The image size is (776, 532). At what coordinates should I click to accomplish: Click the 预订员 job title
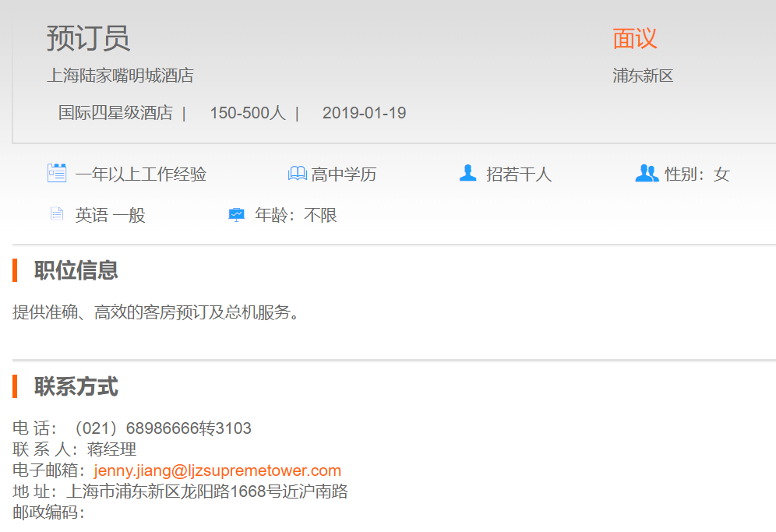[x=88, y=38]
